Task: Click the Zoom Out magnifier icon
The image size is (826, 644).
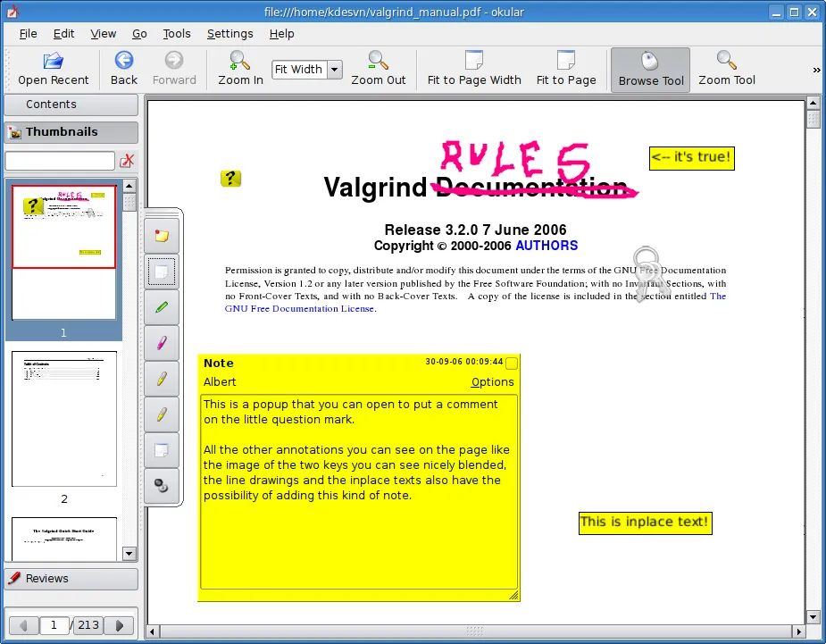Action: pyautogui.click(x=379, y=60)
